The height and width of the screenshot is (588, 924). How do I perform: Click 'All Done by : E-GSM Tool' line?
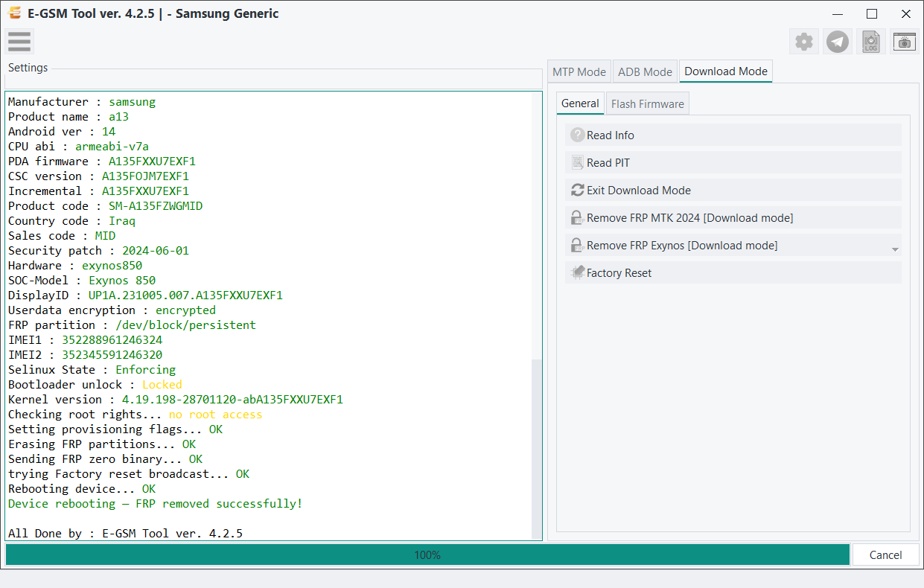[125, 534]
